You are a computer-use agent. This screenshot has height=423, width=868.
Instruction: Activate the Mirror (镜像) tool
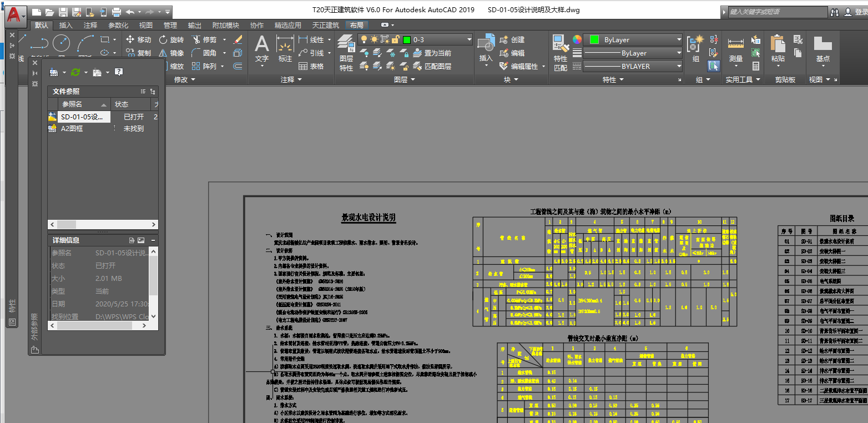coord(171,53)
